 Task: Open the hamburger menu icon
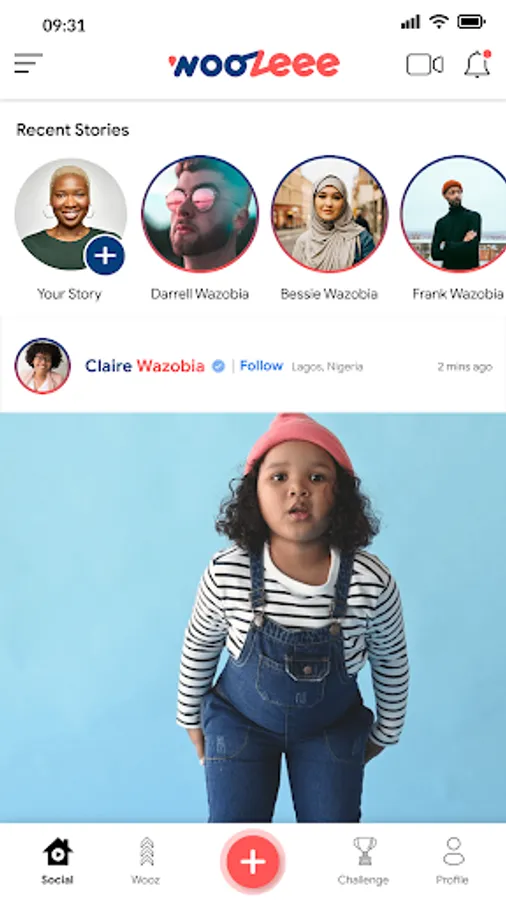(29, 63)
